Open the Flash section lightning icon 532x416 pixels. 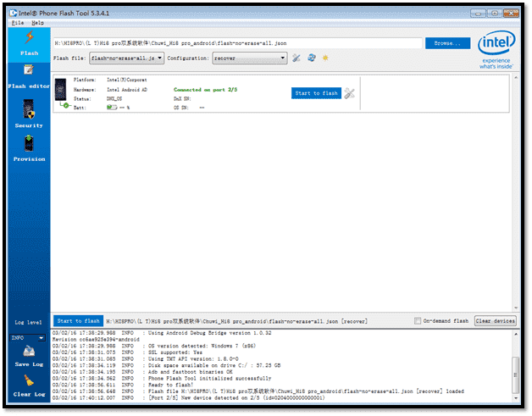[29, 37]
